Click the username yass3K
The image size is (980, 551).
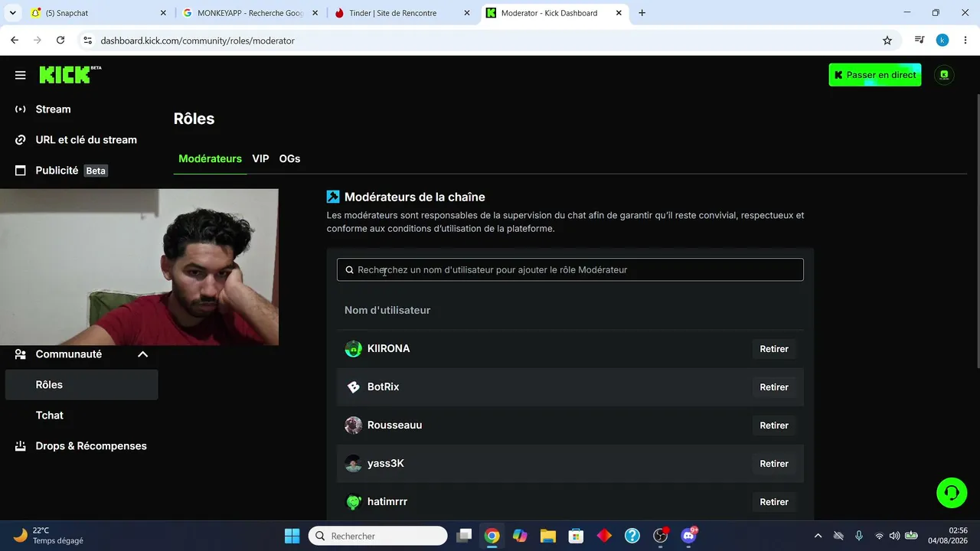[386, 464]
